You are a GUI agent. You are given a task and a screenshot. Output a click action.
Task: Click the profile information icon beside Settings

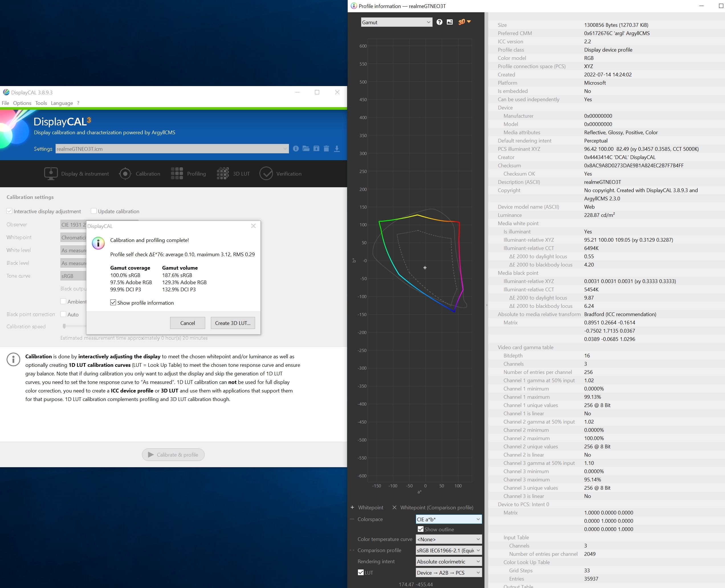pos(296,149)
